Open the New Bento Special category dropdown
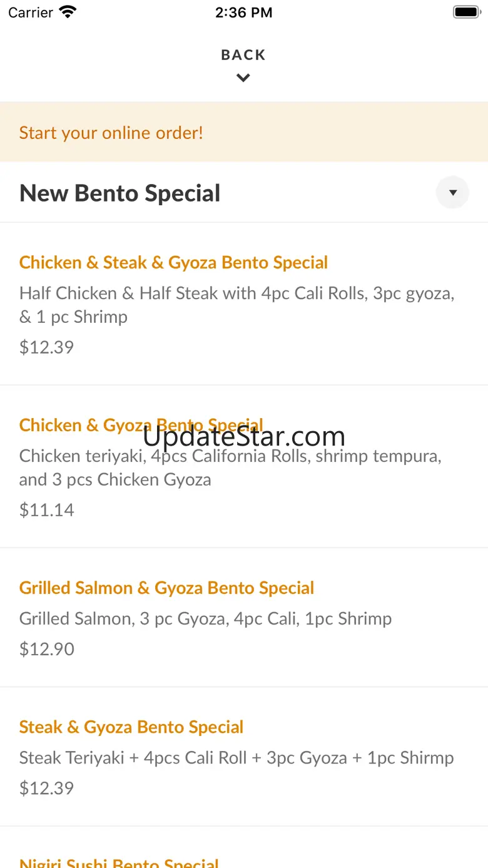This screenshot has width=488, height=868. [452, 193]
